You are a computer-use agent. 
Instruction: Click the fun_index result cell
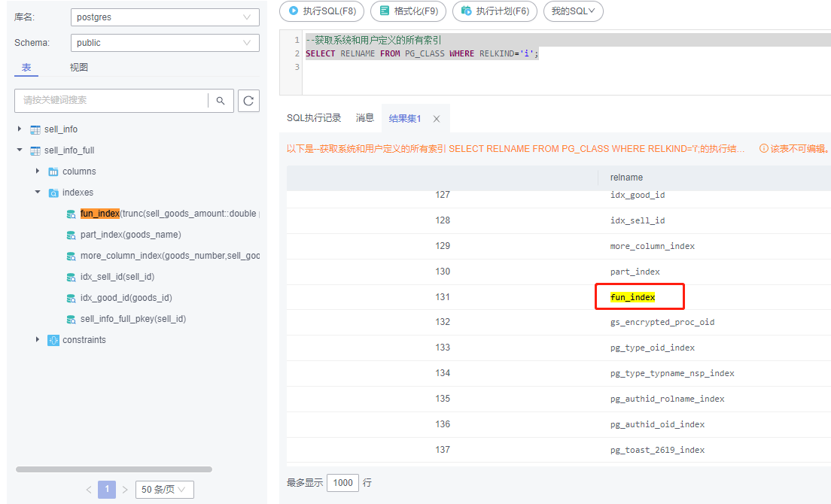633,297
